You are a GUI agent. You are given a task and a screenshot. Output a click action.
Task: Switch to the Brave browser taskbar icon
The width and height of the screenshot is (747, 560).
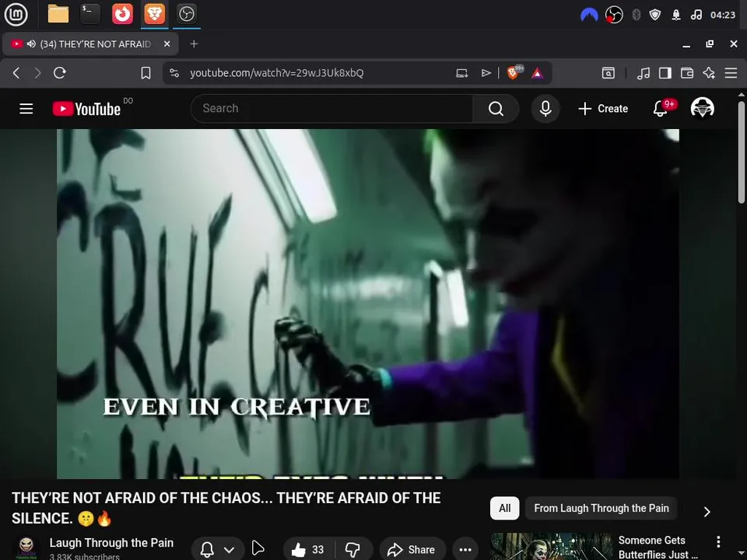click(154, 14)
